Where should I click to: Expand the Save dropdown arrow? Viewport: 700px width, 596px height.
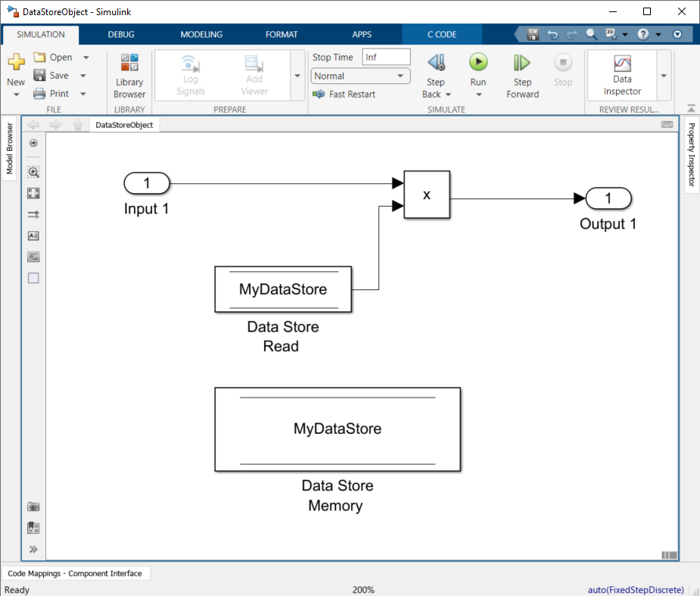[x=83, y=76]
